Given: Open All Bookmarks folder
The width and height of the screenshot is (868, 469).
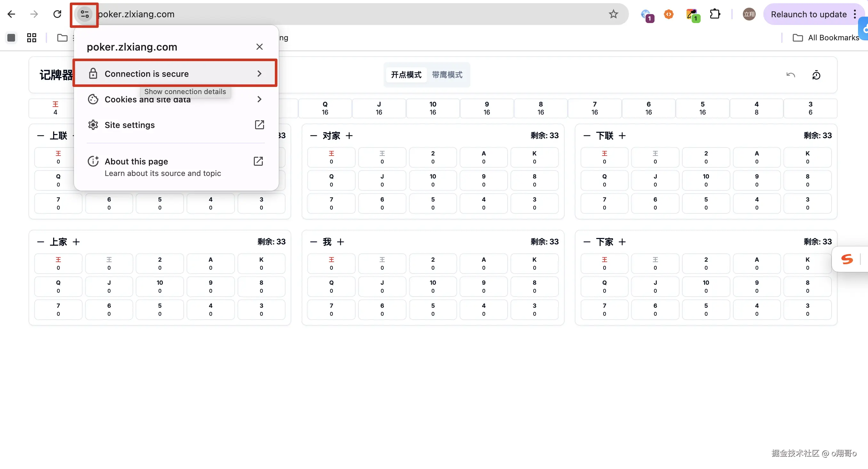Looking at the screenshot, I should coord(826,38).
